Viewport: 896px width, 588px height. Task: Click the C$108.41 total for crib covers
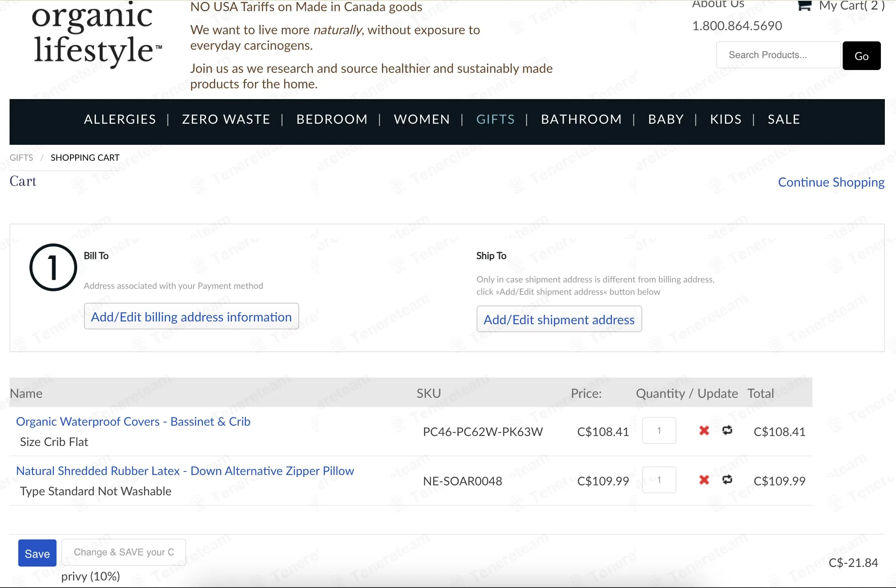point(779,432)
